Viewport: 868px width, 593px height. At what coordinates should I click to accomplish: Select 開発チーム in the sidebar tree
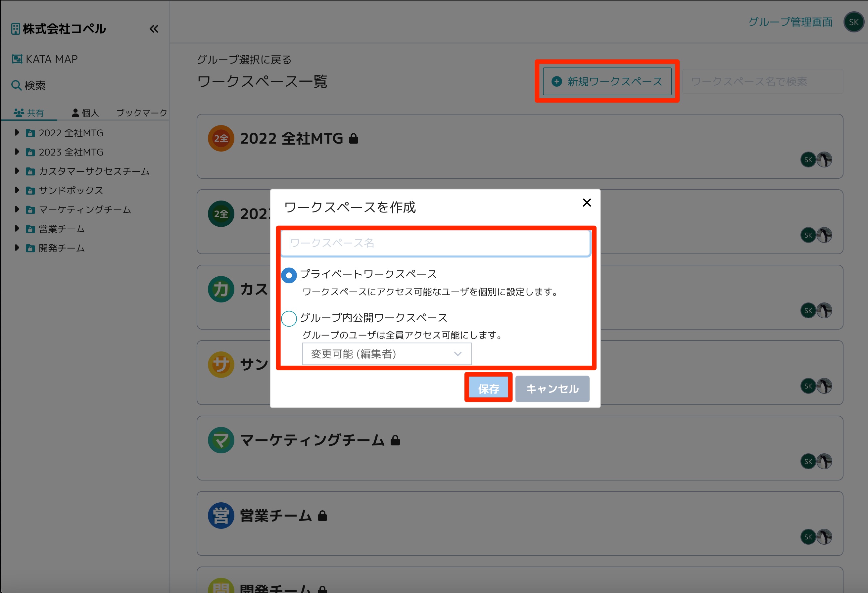(x=62, y=248)
